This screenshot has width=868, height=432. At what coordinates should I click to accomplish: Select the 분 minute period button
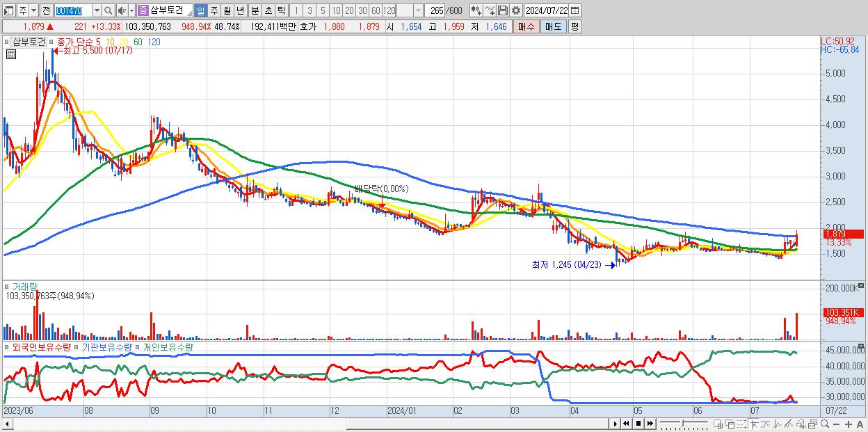[255, 11]
